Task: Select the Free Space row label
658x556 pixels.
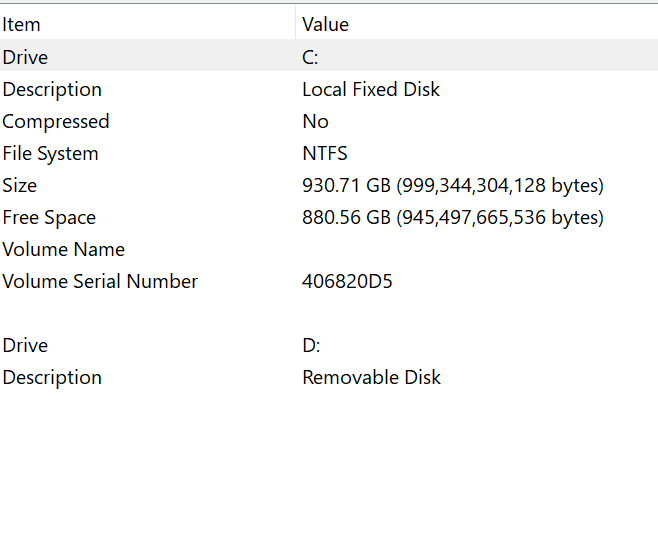Action: click(x=49, y=217)
